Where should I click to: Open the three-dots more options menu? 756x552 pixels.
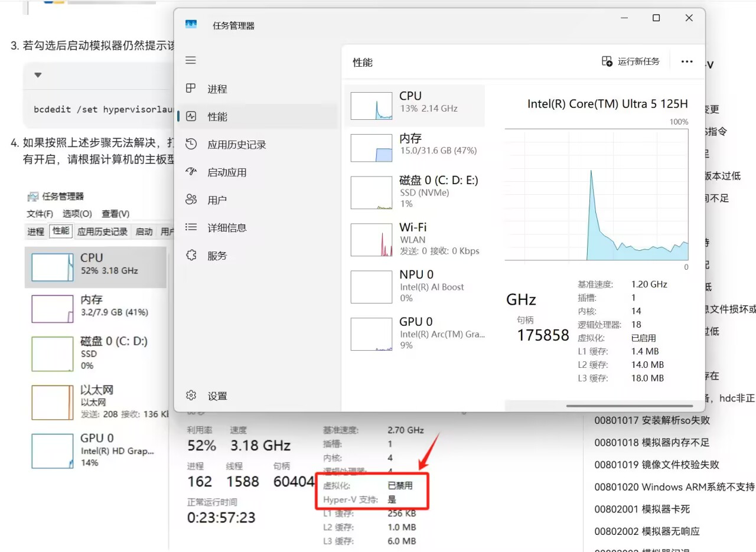tap(686, 61)
